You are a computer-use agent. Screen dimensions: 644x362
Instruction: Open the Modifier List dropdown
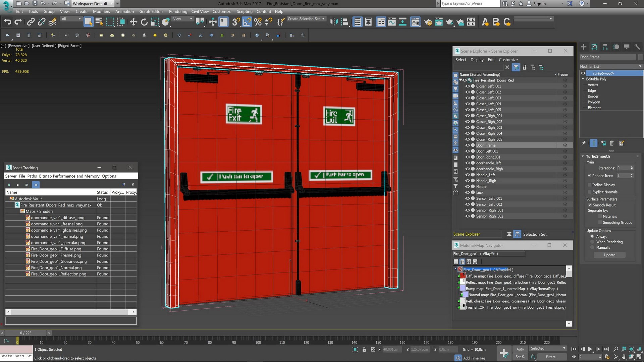(x=611, y=66)
